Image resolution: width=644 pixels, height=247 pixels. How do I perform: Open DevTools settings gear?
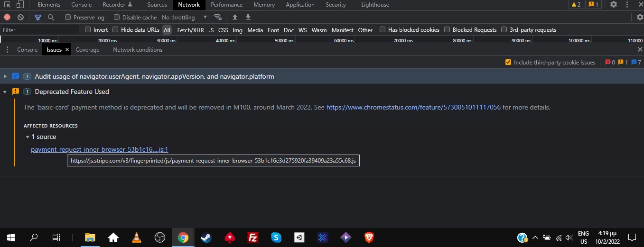[614, 5]
